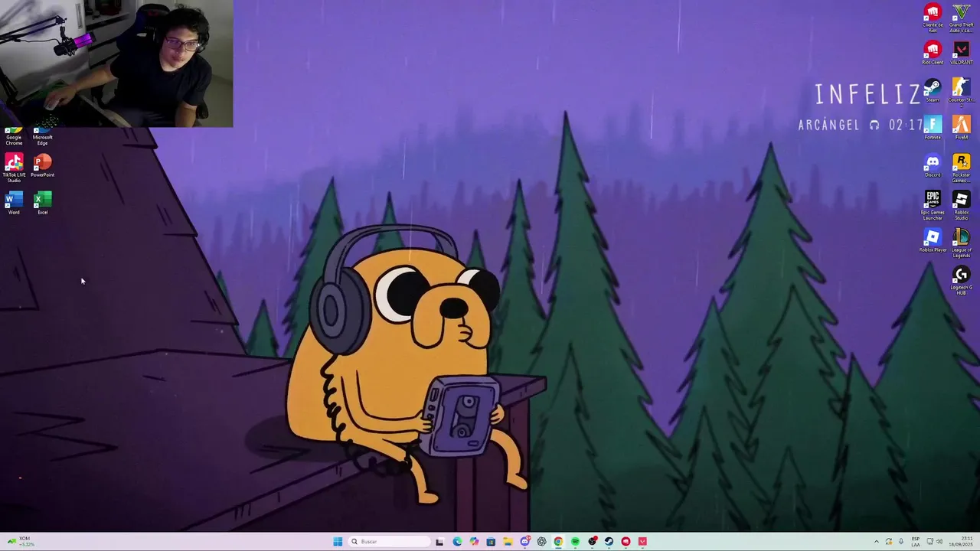The height and width of the screenshot is (551, 980).
Task: Click the sync tray icon with orange dot
Action: point(889,541)
